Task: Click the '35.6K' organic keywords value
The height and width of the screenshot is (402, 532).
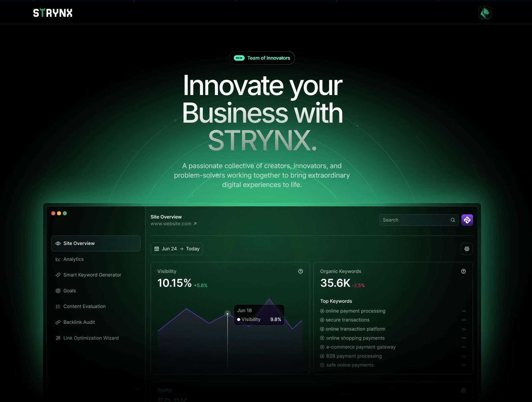Action: coord(335,283)
